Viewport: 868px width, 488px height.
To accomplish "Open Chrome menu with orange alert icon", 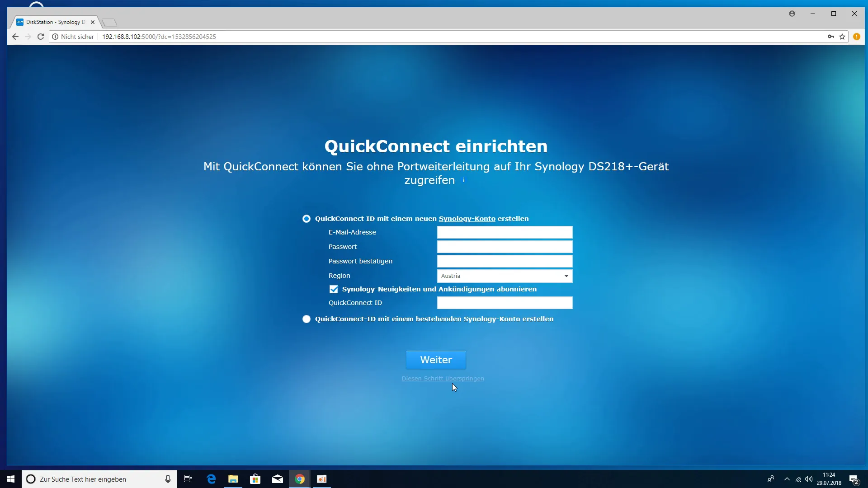I will tap(856, 37).
